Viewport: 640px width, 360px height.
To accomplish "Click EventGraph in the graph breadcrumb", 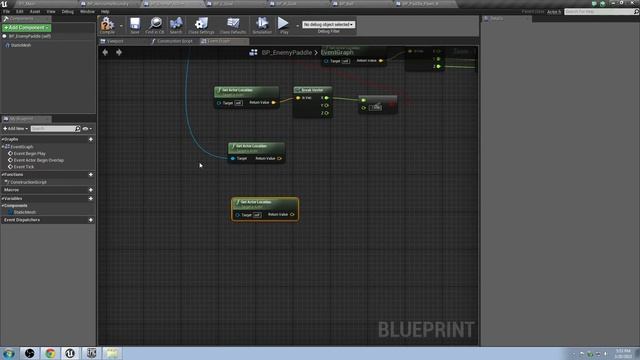I will [337, 53].
